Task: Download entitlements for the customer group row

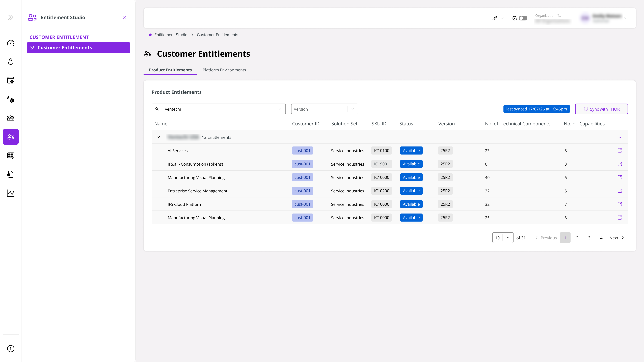Action: click(x=620, y=137)
